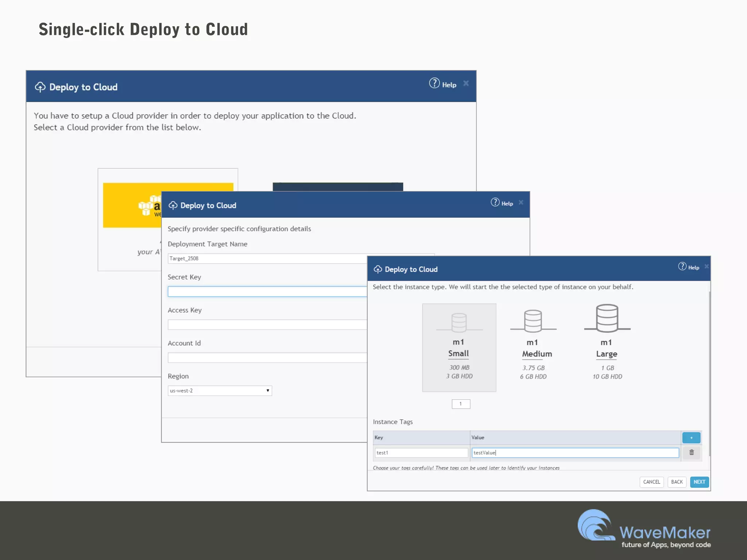Close the front instance type dialog

[707, 267]
